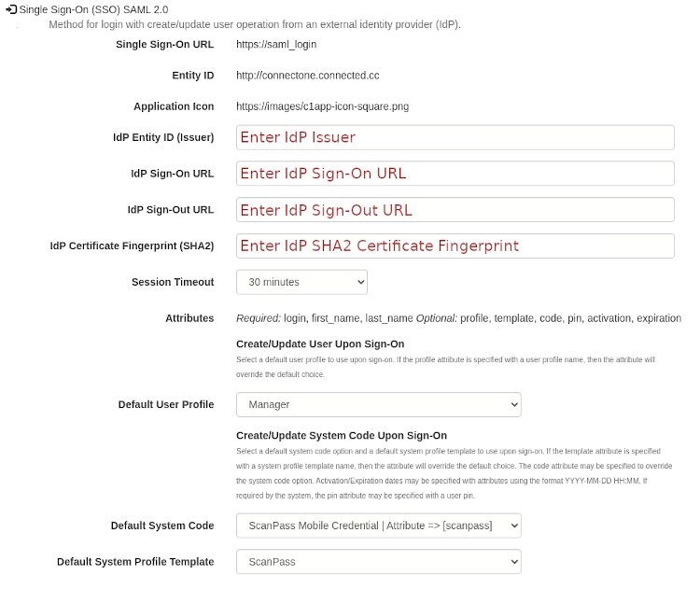Viewport: 700px width, 589px height.
Task: Focus the Enter IdP Issuer field
Action: pos(455,137)
